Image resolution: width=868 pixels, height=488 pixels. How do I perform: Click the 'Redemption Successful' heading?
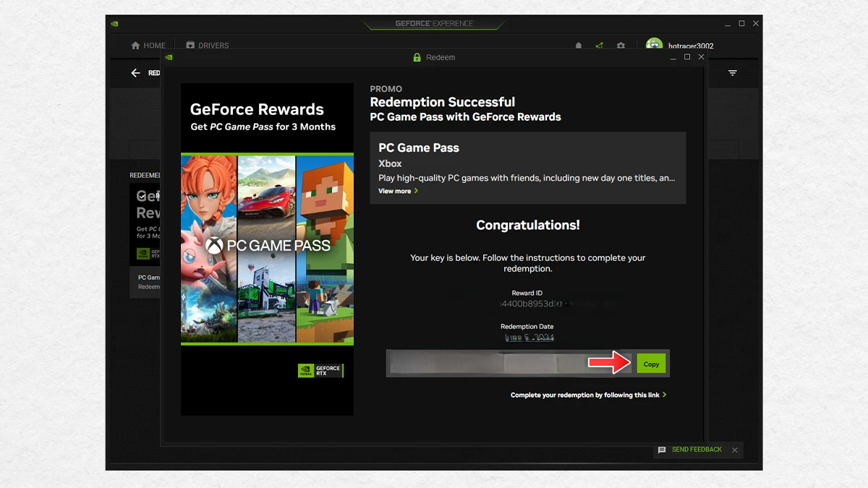[443, 102]
